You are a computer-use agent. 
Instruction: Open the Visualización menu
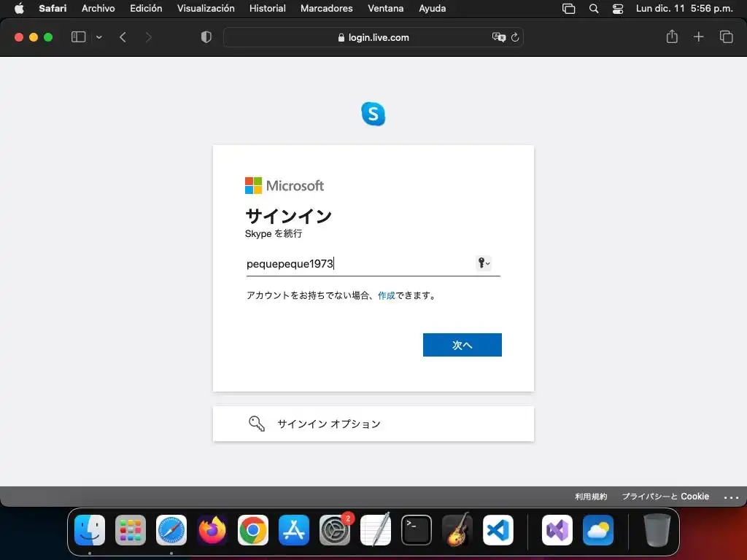pyautogui.click(x=206, y=8)
